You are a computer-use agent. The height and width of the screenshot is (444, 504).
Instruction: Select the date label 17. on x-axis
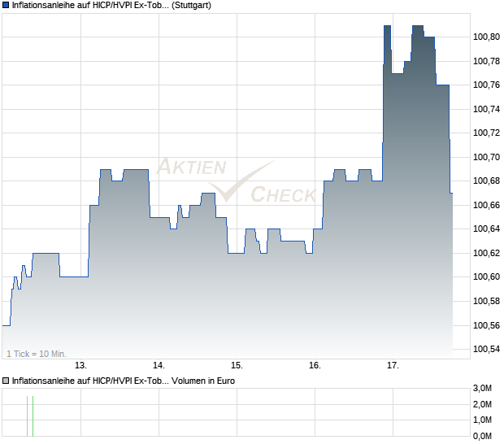393,365
